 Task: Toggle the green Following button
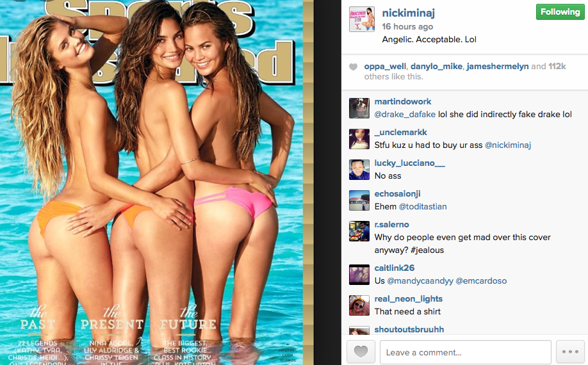[560, 12]
